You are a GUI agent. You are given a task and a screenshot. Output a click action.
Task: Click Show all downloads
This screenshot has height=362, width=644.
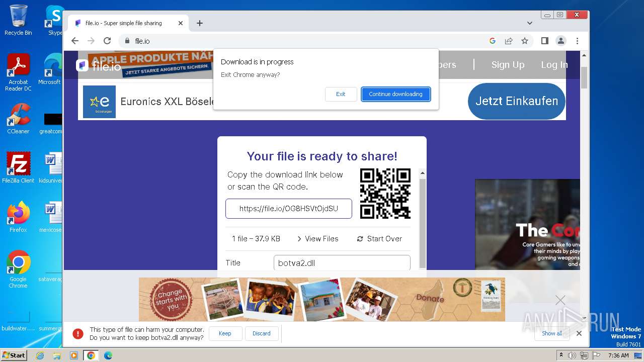pos(551,333)
